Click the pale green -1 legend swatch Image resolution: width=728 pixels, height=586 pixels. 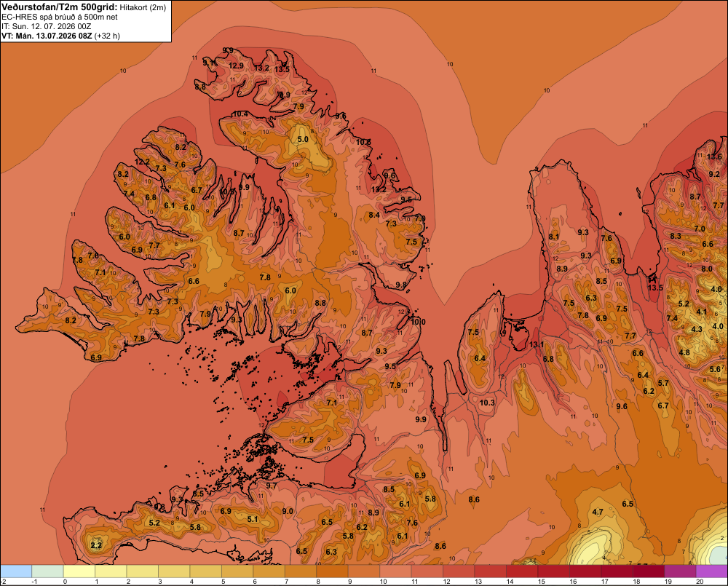(x=47, y=571)
